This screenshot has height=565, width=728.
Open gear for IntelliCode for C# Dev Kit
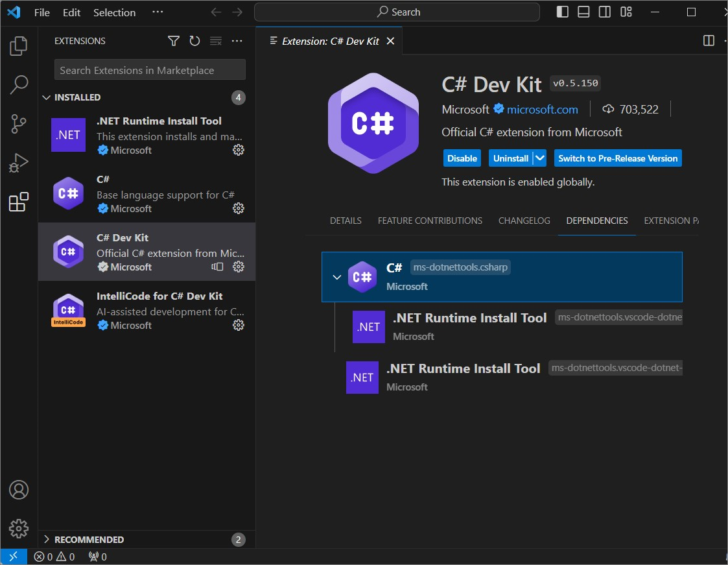238,325
